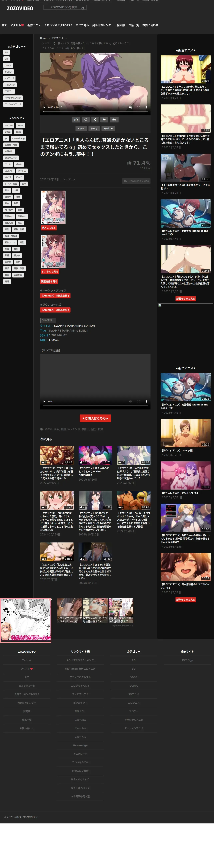The height and width of the screenshot is (868, 214).
Task: Click the ZOZOVIDEO site logo
Action: click(x=20, y=8)
